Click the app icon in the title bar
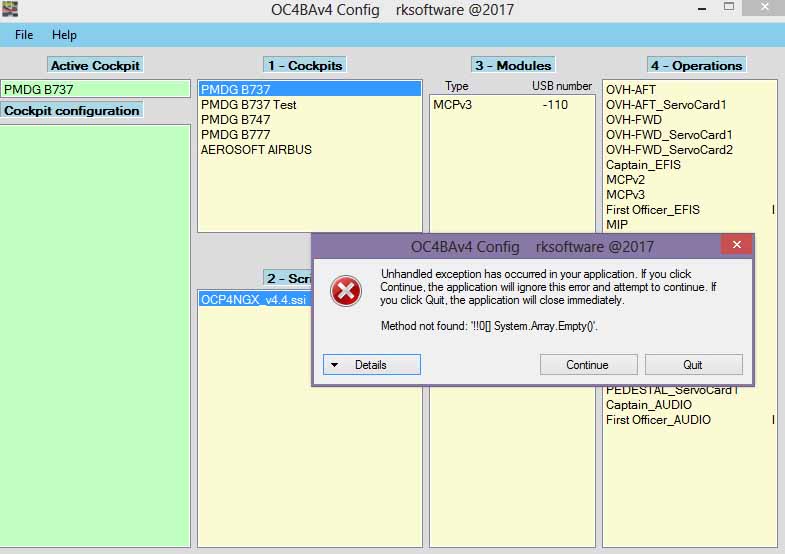This screenshot has width=785, height=554. click(x=10, y=9)
